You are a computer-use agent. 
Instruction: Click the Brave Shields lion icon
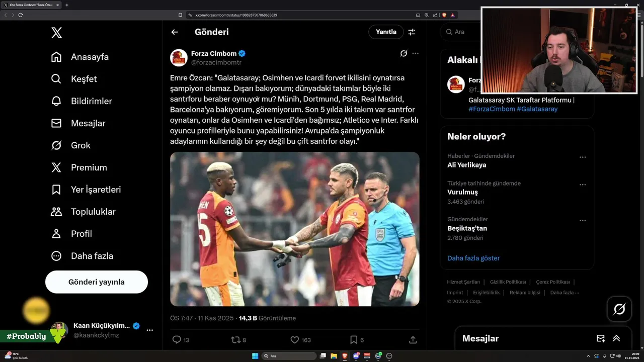(x=444, y=15)
